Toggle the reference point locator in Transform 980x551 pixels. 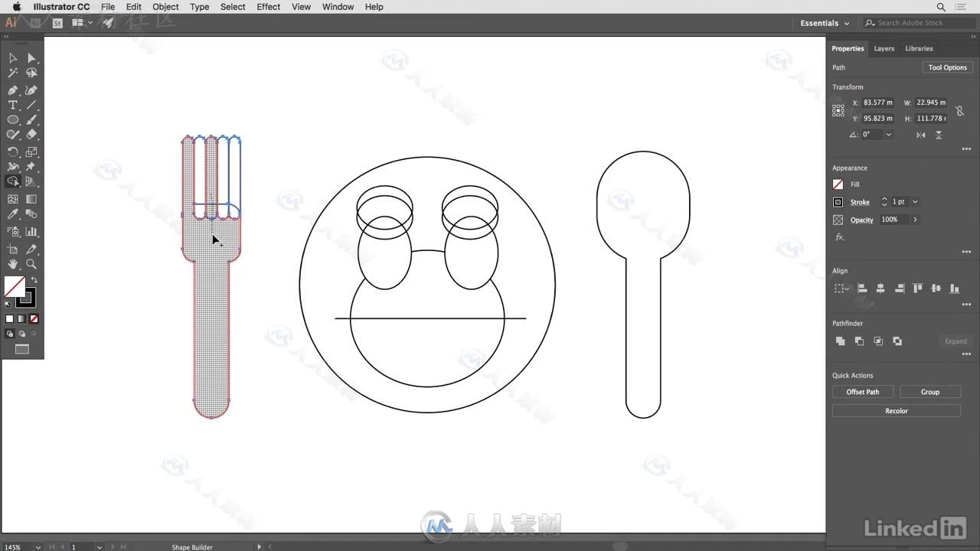pos(838,110)
